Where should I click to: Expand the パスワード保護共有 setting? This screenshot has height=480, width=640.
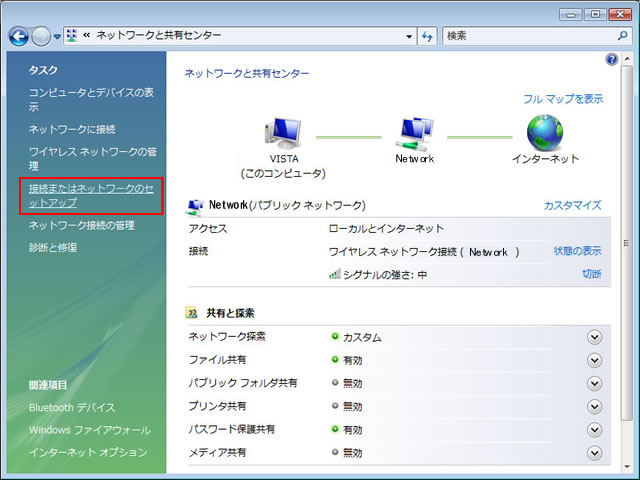[x=595, y=430]
